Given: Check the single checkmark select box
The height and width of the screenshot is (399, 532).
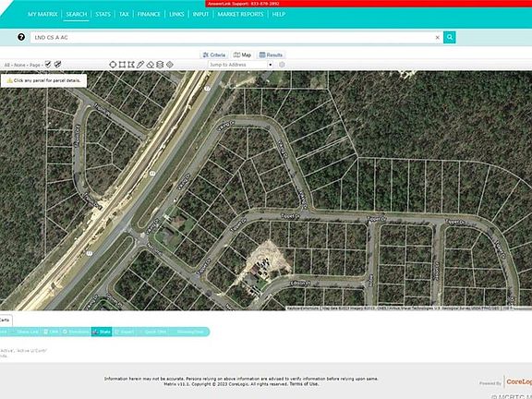Looking at the screenshot, I should (x=48, y=64).
